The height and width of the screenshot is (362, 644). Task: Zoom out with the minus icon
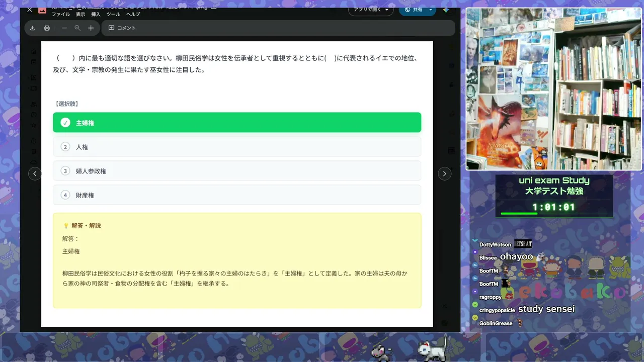click(64, 28)
